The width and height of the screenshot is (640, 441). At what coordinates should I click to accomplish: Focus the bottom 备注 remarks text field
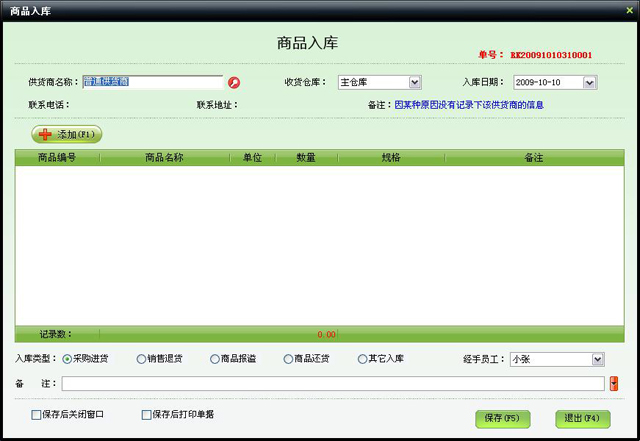coord(333,383)
